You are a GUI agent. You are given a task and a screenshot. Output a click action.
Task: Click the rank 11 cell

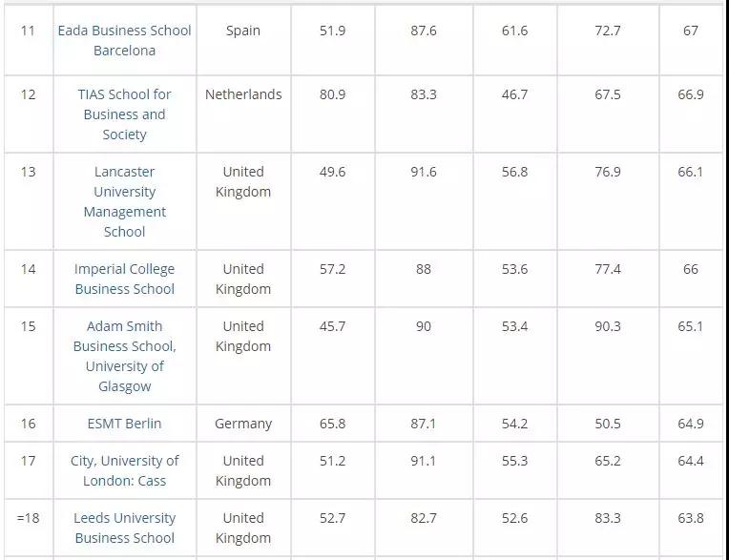(x=28, y=31)
